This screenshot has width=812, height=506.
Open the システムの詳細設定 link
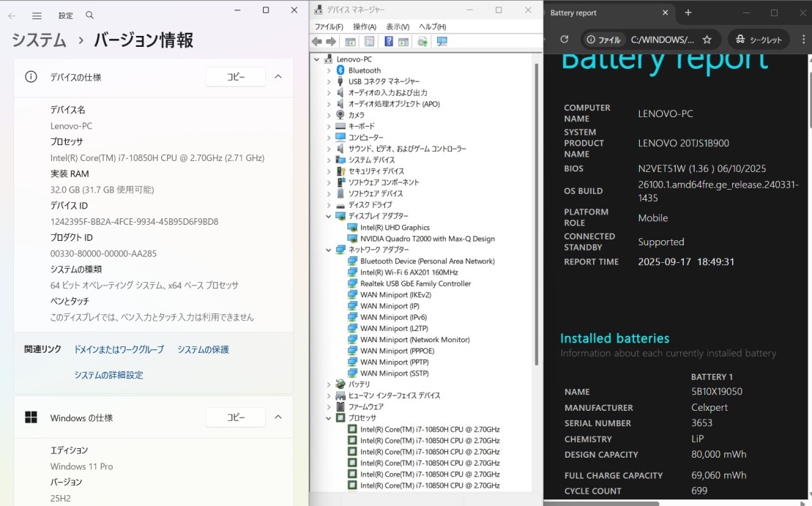click(108, 375)
